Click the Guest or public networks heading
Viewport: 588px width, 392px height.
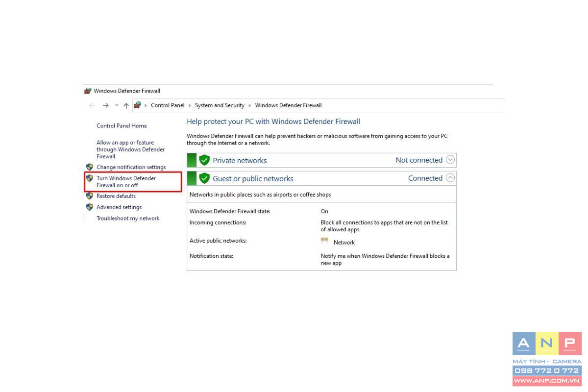coord(253,179)
